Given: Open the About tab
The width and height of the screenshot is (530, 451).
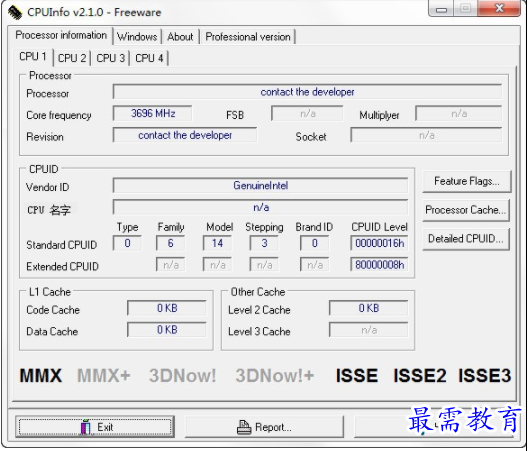Looking at the screenshot, I should (180, 37).
